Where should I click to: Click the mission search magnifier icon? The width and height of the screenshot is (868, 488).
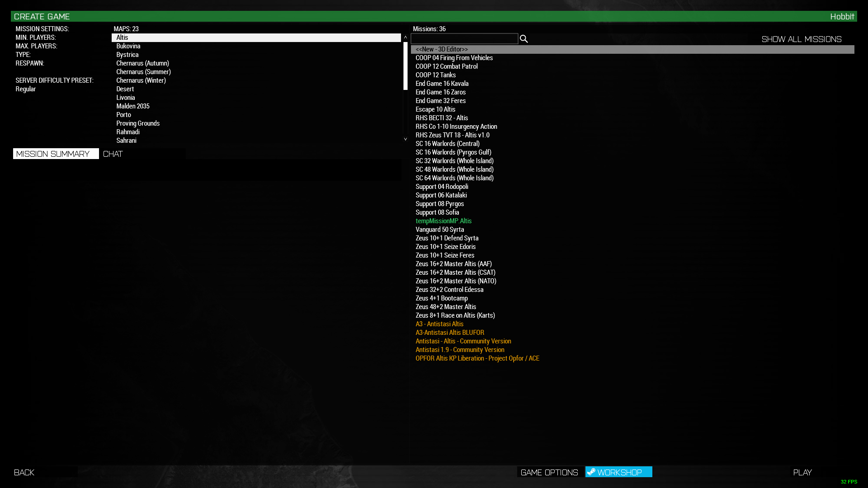click(x=524, y=39)
